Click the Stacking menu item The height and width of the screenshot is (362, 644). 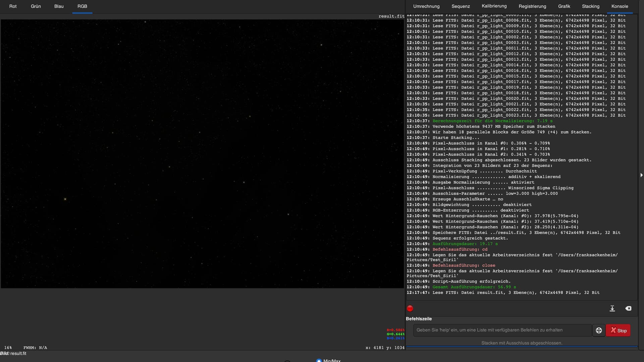pos(590,6)
